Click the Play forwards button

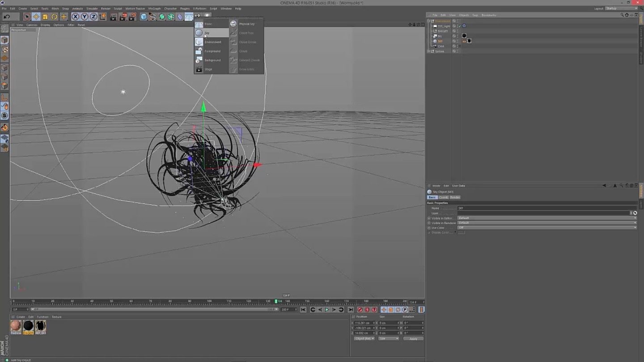tap(327, 310)
